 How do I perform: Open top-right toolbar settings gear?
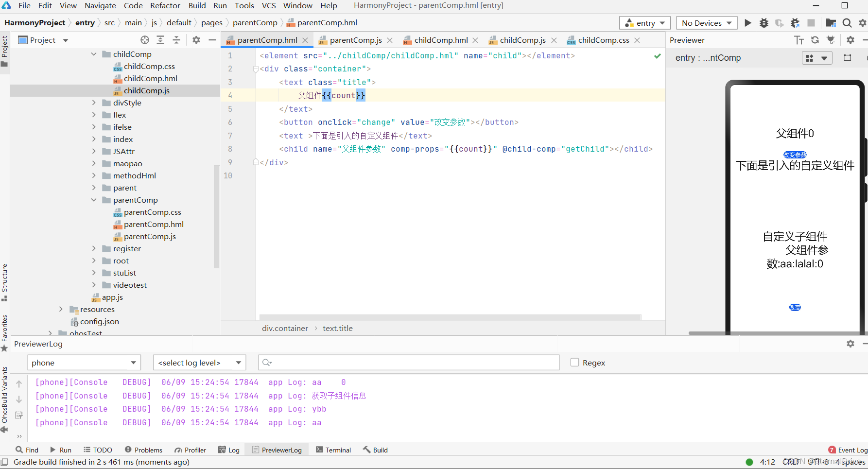click(863, 23)
